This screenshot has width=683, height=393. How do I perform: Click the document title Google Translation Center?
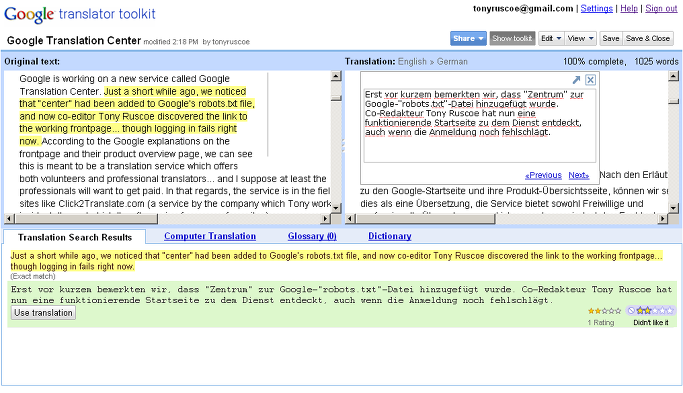[74, 41]
